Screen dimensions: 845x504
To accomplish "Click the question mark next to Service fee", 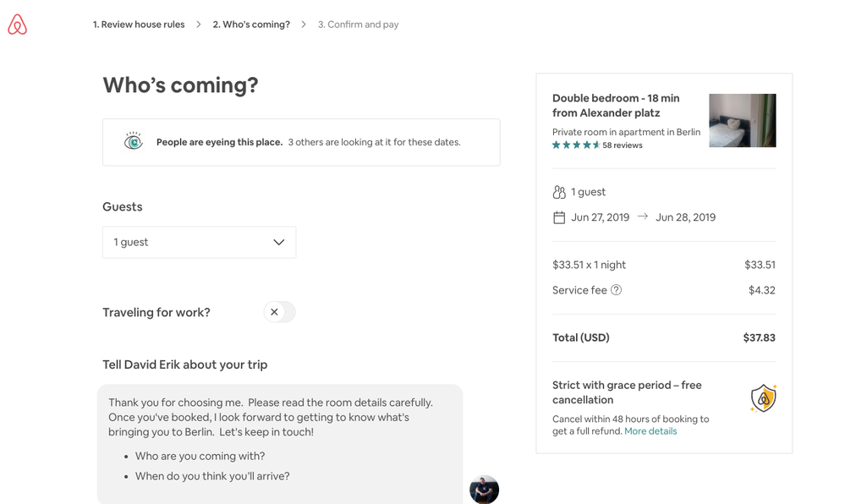I will pyautogui.click(x=615, y=290).
